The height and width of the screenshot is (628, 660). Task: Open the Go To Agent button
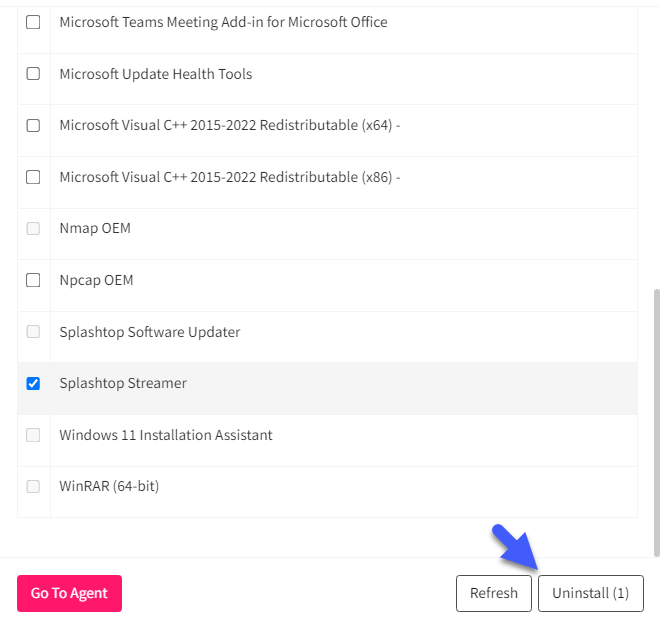69,593
